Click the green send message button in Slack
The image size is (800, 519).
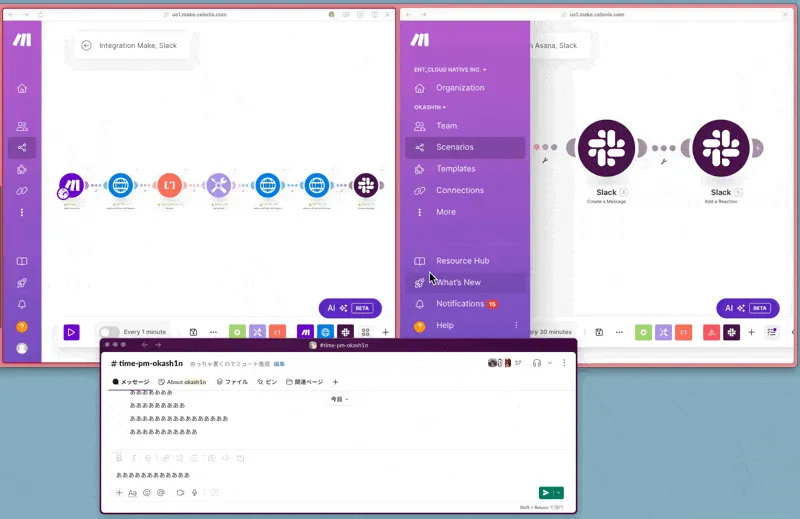tap(546, 492)
